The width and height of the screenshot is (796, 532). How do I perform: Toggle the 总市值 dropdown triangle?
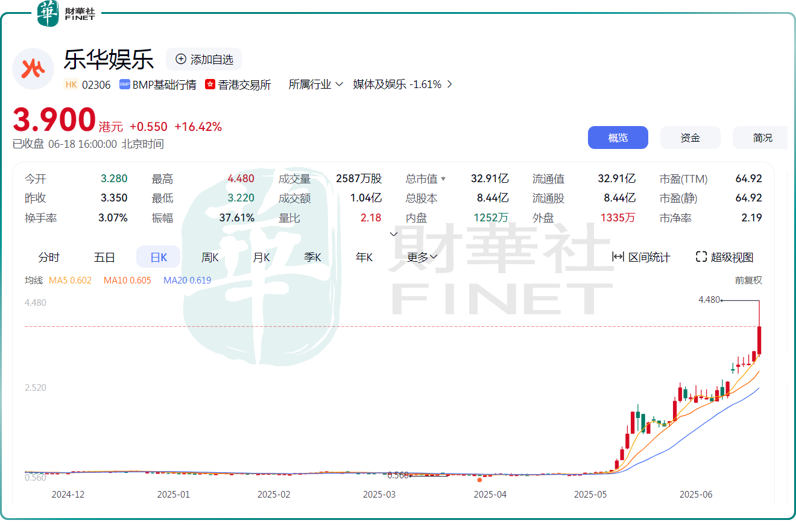pyautogui.click(x=443, y=179)
